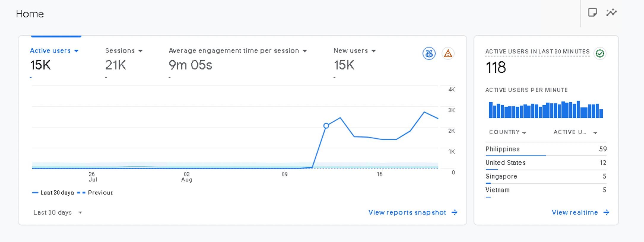Click the 3K y-axis label
Screen dimensions: 644x242
pos(451,110)
